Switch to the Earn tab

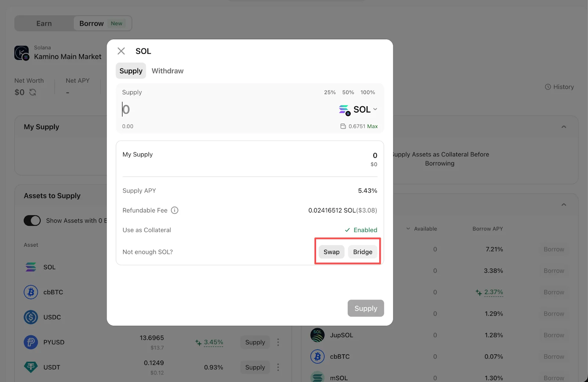click(x=44, y=24)
